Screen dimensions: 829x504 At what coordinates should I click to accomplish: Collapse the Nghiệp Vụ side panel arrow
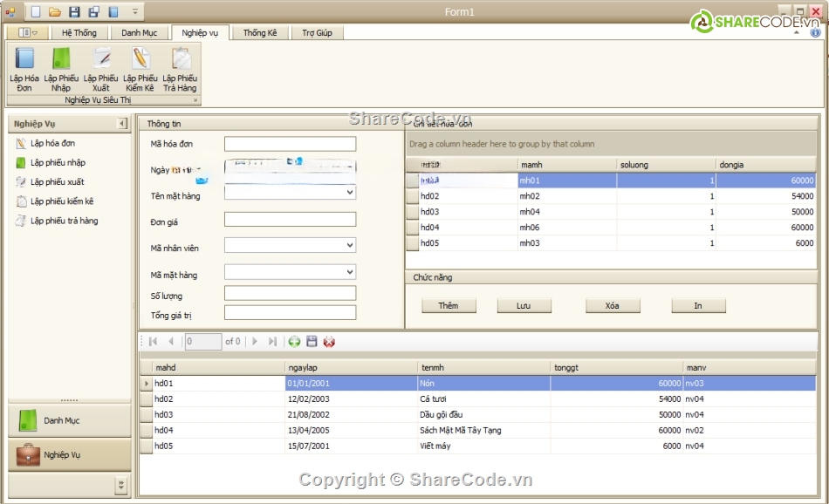click(x=122, y=124)
